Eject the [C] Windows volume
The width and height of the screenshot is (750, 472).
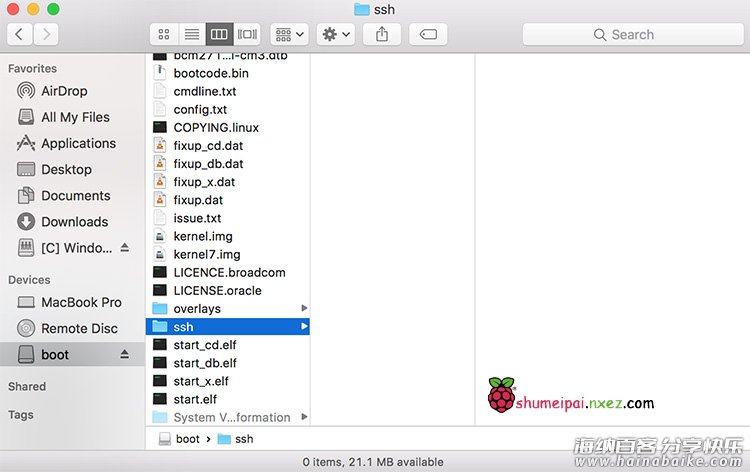coord(124,247)
